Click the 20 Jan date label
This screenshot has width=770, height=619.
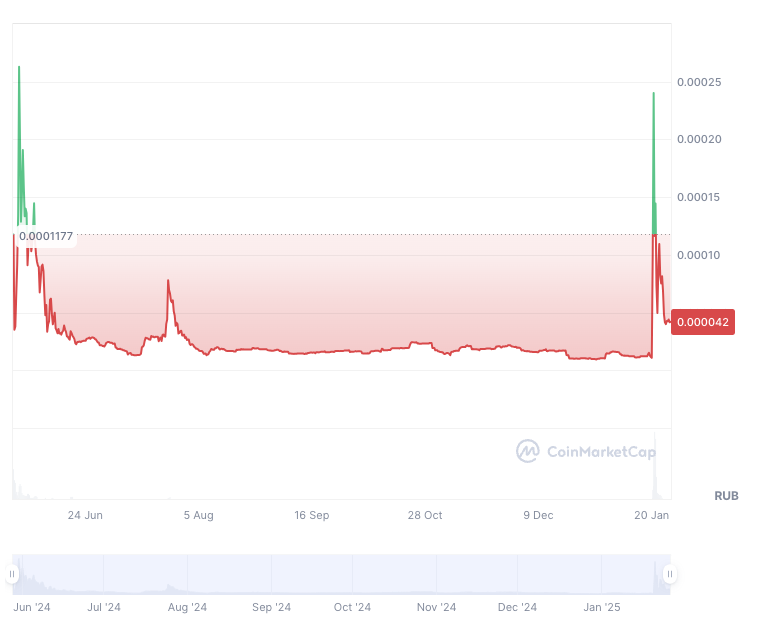click(651, 515)
